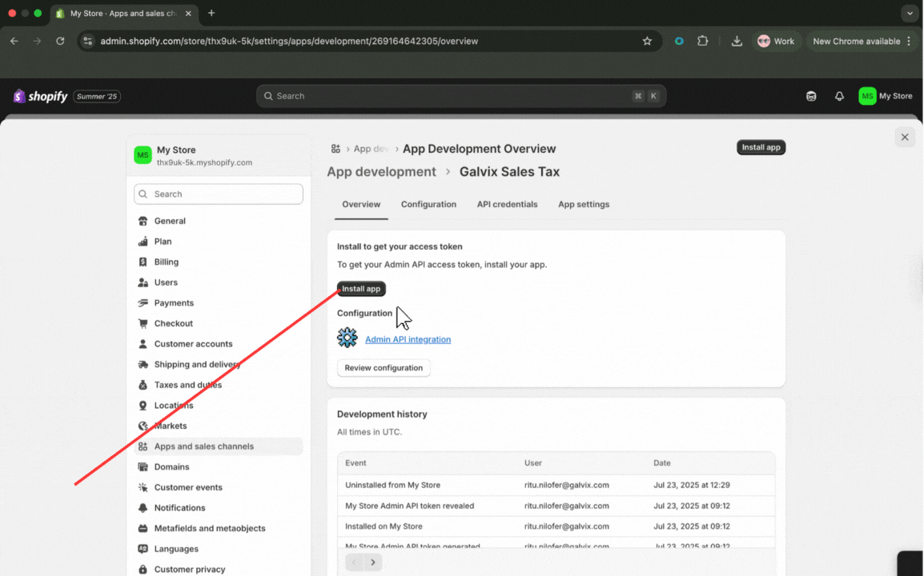The image size is (924, 576).
Task: Switch to the API credentials tab
Action: 507,204
